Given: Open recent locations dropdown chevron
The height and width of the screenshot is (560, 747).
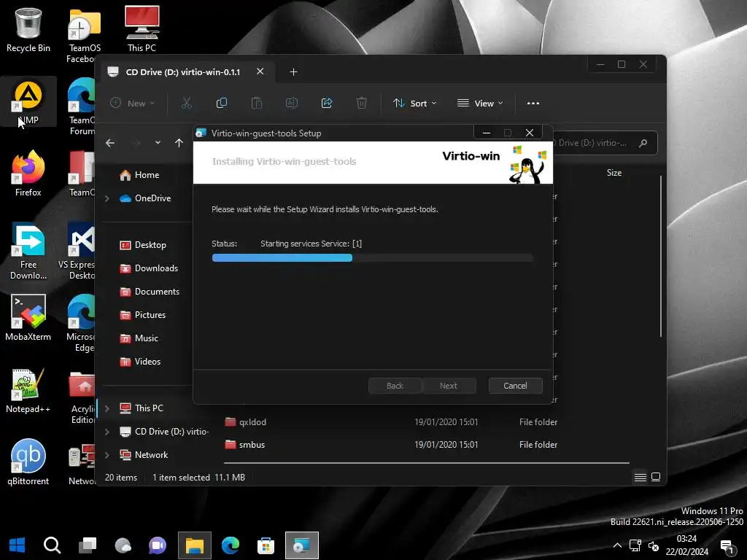Looking at the screenshot, I should 158,143.
